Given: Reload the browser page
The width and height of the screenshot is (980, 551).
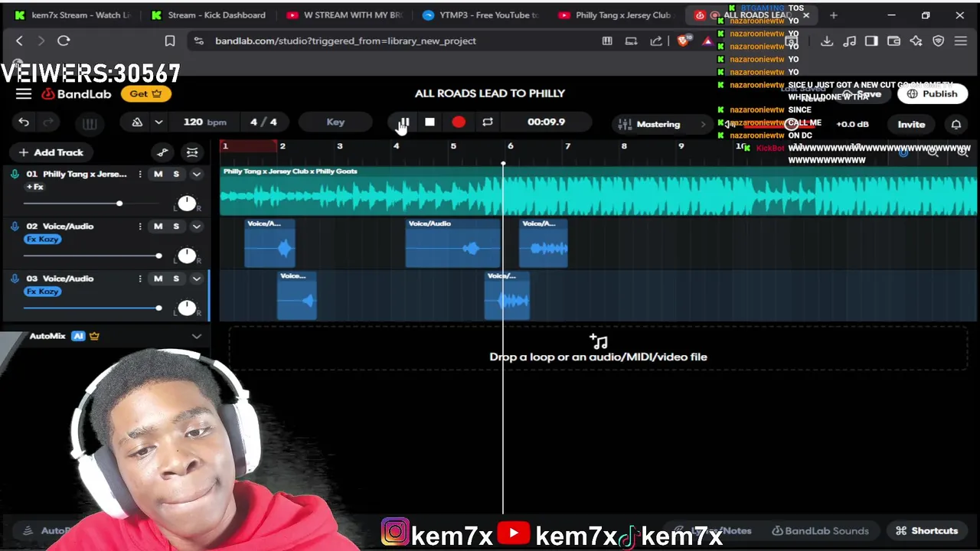Looking at the screenshot, I should click(64, 41).
